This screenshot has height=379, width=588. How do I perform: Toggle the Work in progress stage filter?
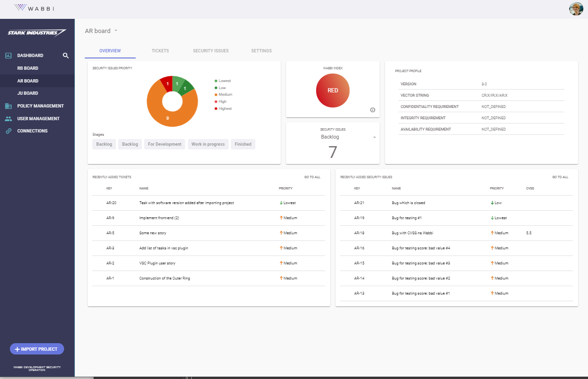pos(208,144)
